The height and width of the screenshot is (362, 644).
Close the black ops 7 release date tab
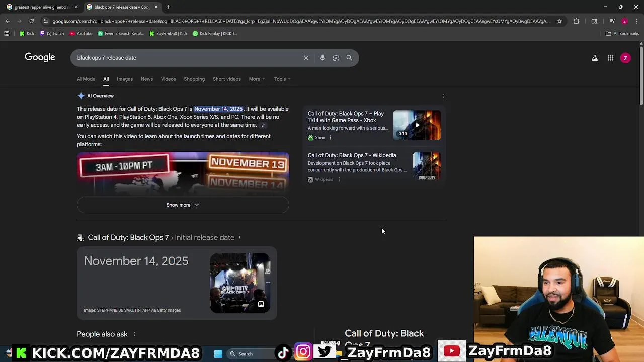[156, 7]
